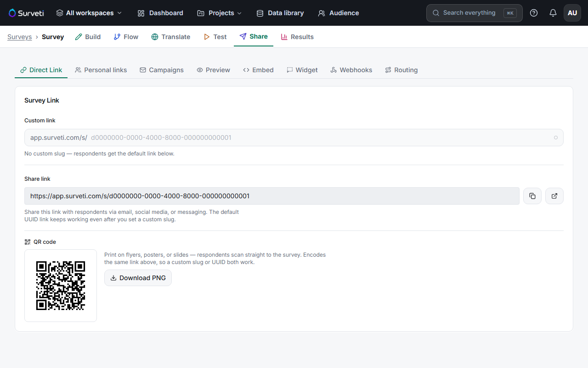588x368 pixels.
Task: Click the share link URL field
Action: click(272, 196)
